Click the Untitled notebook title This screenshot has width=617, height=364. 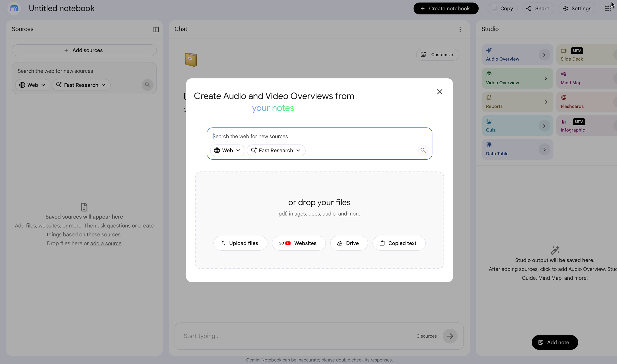[61, 8]
